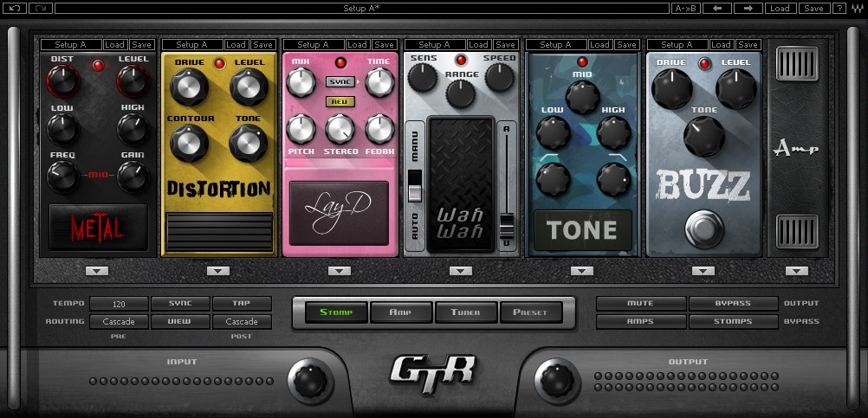This screenshot has height=418, width=868.
Task: Open the dropdown arrow below Amp slot
Action: click(x=797, y=271)
